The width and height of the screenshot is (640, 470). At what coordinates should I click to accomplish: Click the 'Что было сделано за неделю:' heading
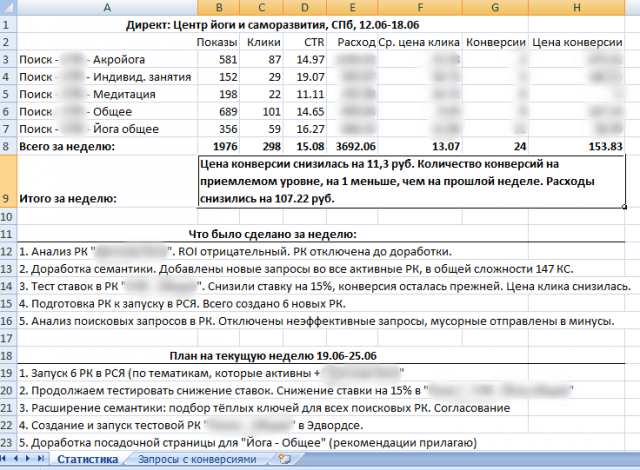(273, 234)
